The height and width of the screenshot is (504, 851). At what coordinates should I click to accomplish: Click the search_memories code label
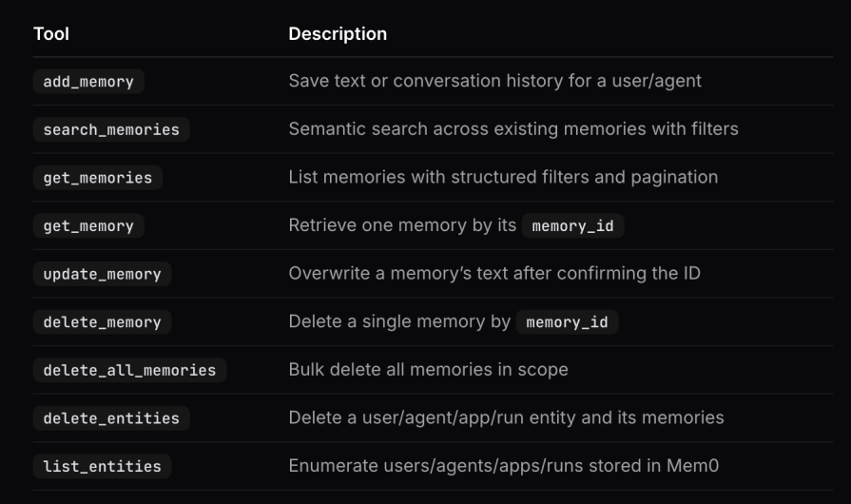coord(111,129)
